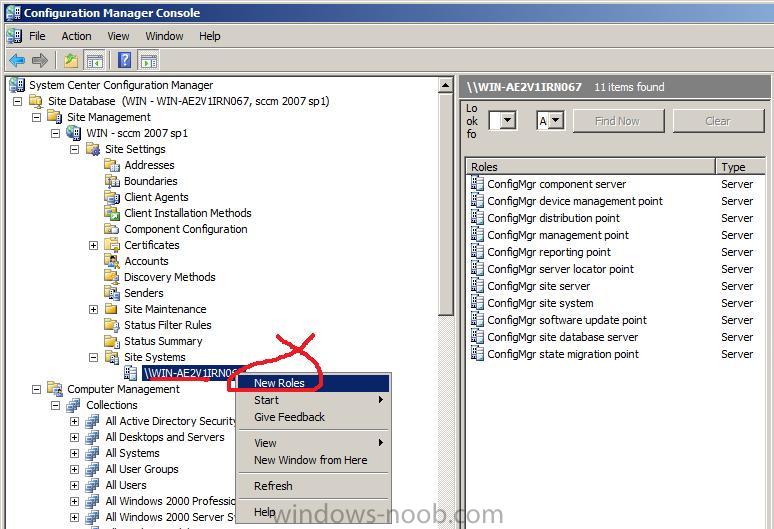Select the Collections tree node
Viewport: 774px width, 529px height.
[112, 405]
